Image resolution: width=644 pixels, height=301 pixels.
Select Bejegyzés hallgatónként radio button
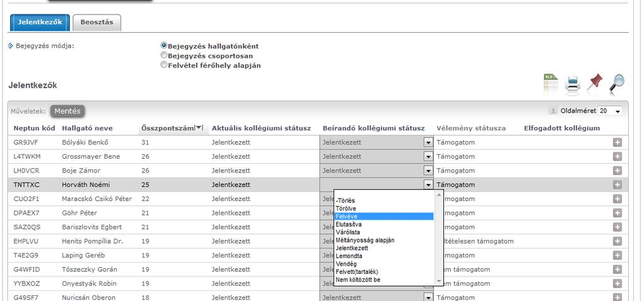point(164,45)
